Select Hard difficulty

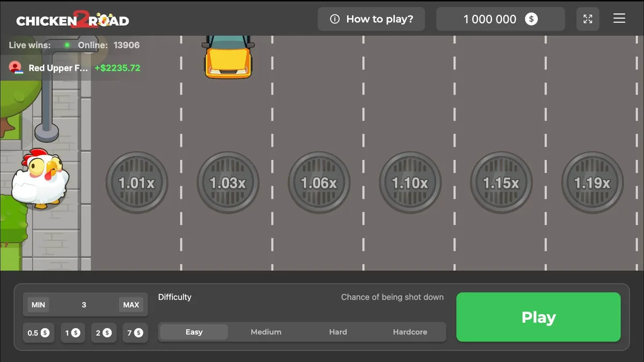pos(338,332)
